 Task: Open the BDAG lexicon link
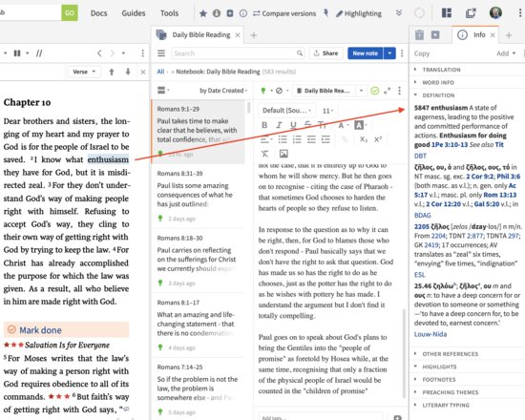tap(423, 216)
